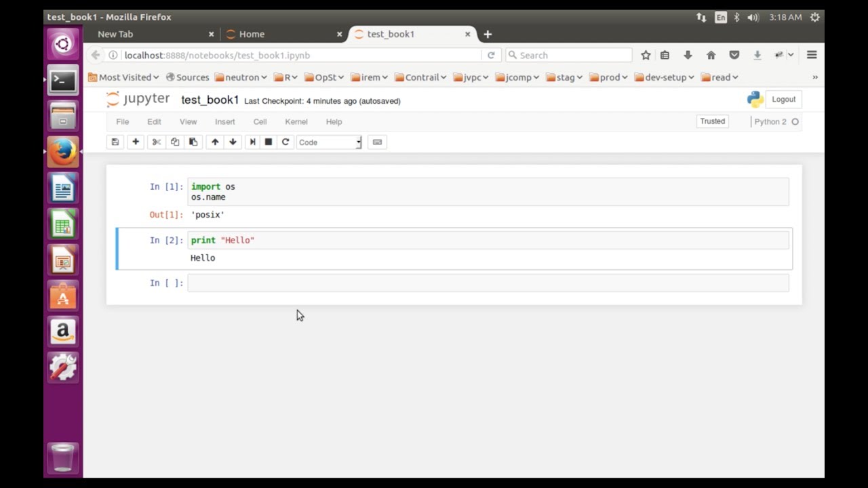Click the Logout button
The height and width of the screenshot is (488, 868).
point(783,100)
